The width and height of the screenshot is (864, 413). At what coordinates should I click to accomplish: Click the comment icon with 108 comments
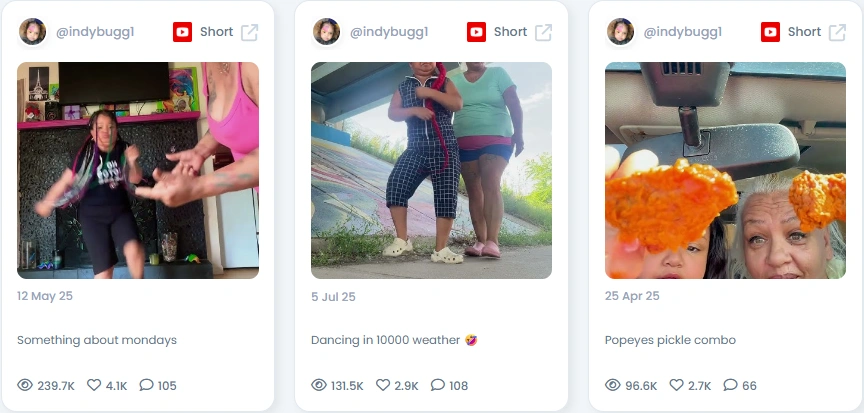[x=438, y=384]
